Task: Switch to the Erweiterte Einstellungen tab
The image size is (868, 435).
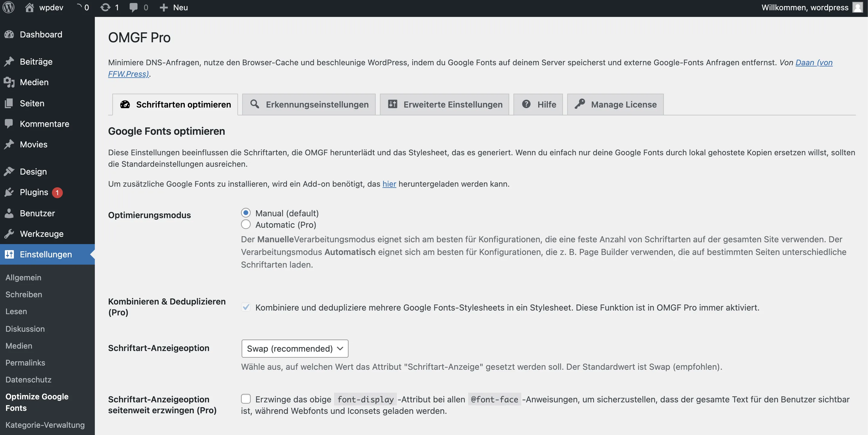Action: tap(445, 105)
